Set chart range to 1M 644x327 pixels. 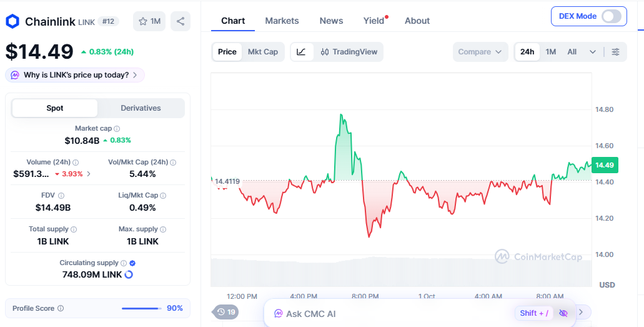click(x=551, y=52)
